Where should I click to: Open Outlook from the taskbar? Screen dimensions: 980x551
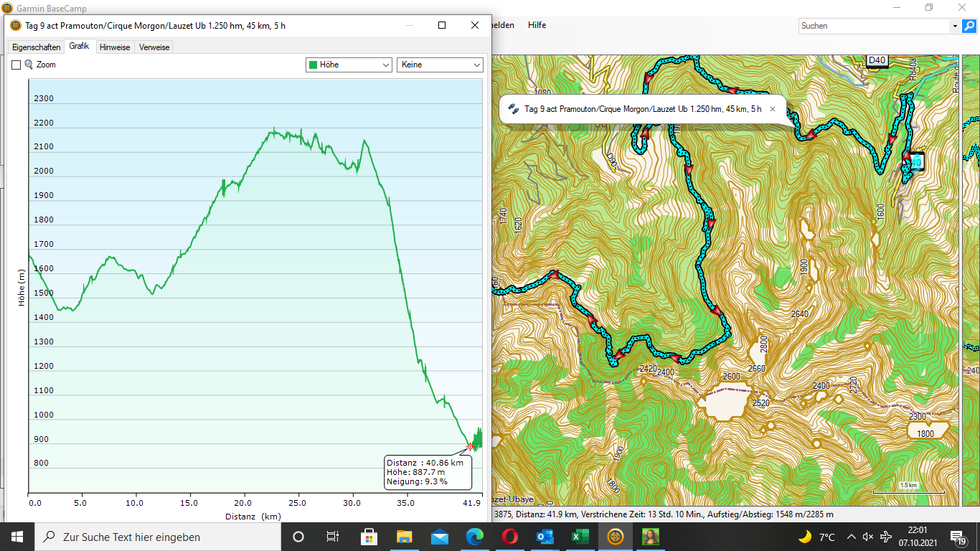coord(545,537)
